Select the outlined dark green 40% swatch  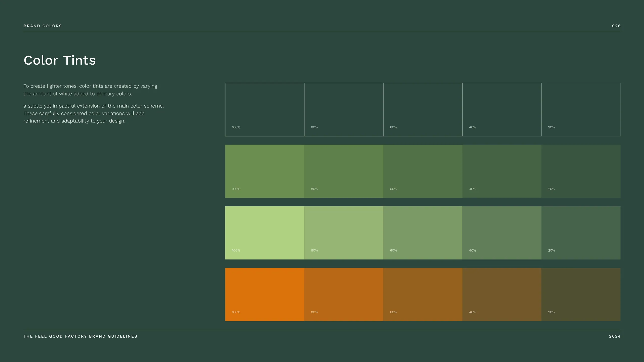[x=502, y=110]
